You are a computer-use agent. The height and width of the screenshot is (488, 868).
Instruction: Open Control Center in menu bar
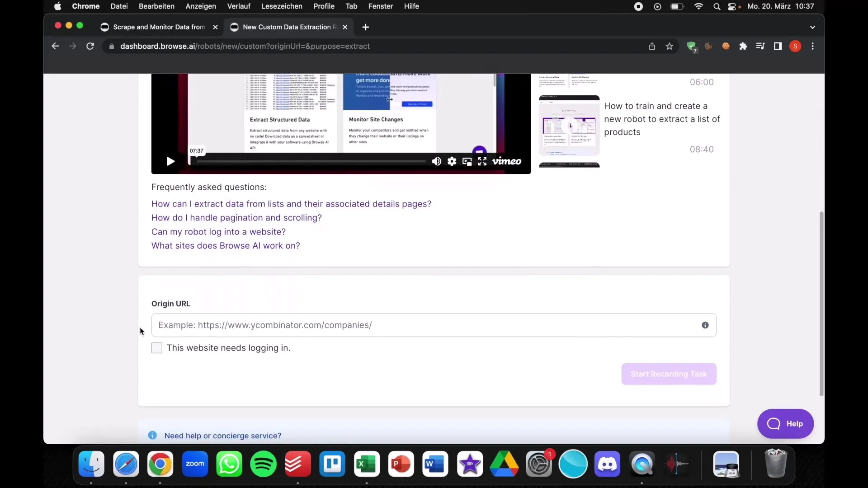733,6
